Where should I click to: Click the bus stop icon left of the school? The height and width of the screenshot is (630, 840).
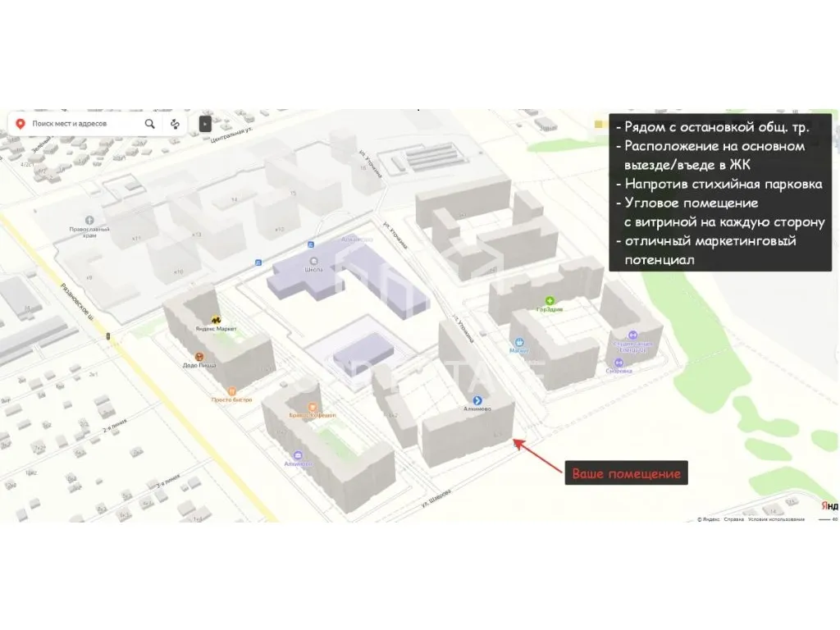click(259, 262)
